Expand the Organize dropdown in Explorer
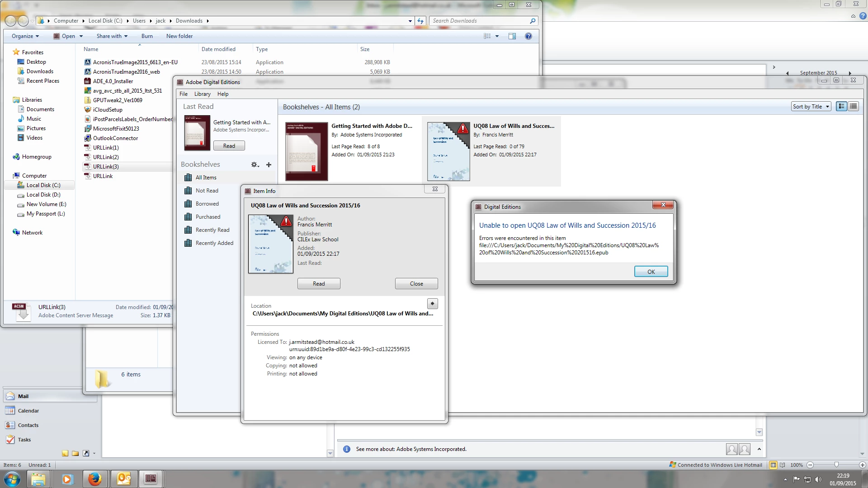The height and width of the screenshot is (488, 868). click(25, 36)
